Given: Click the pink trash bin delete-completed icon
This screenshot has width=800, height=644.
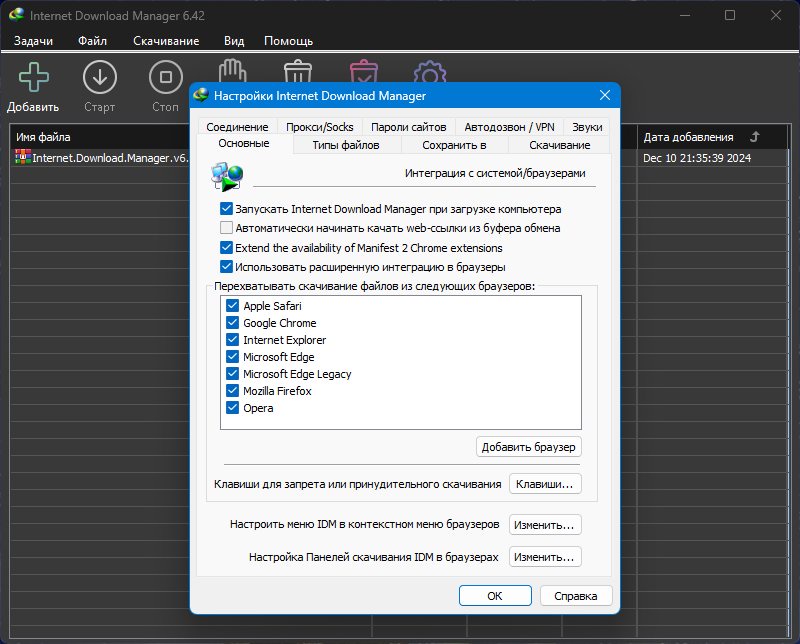Looking at the screenshot, I should [364, 71].
